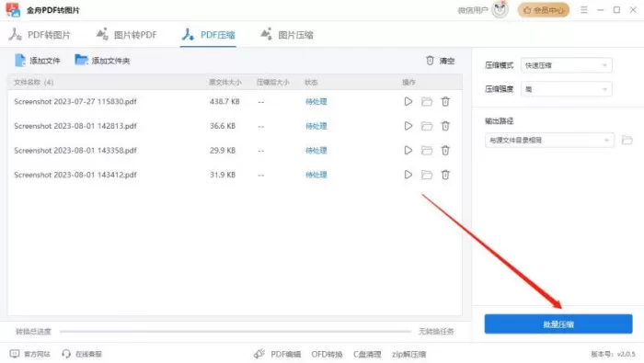Open output folder for Screenshot 2023-08-01 142813.pdf
Viewport: 644px width, 363px height.
[427, 126]
